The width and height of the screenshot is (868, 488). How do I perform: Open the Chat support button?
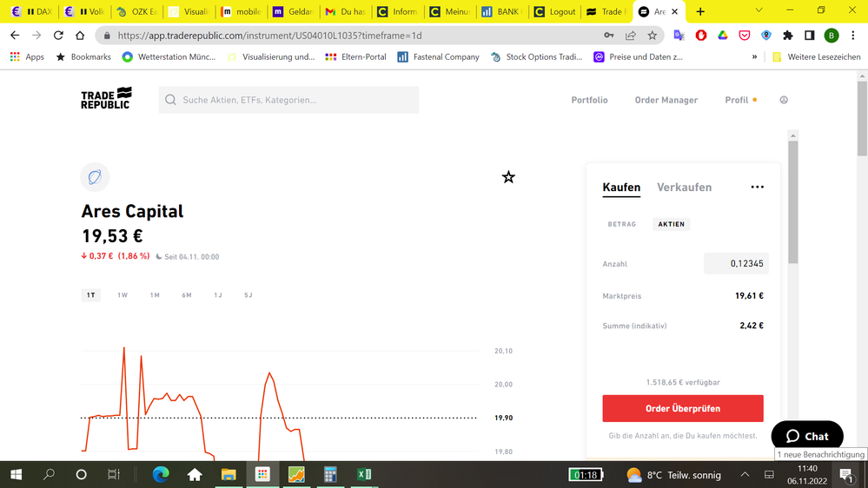point(807,436)
